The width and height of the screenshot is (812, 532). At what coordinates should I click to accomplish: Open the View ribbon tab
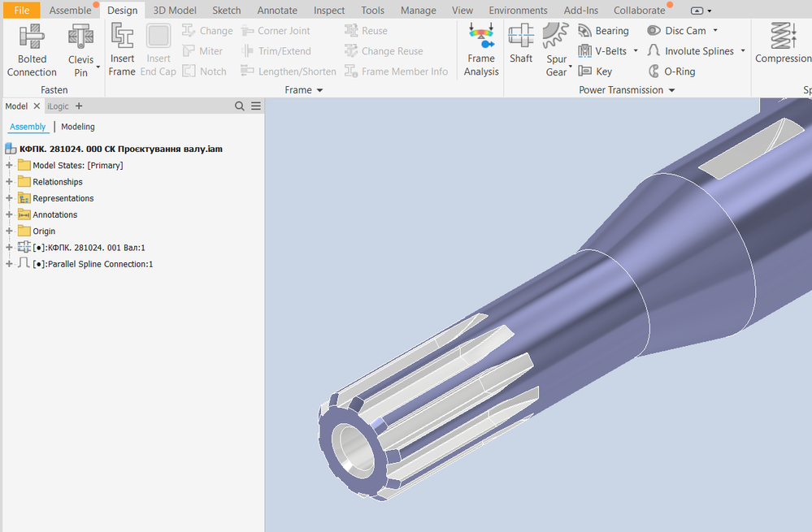462,11
